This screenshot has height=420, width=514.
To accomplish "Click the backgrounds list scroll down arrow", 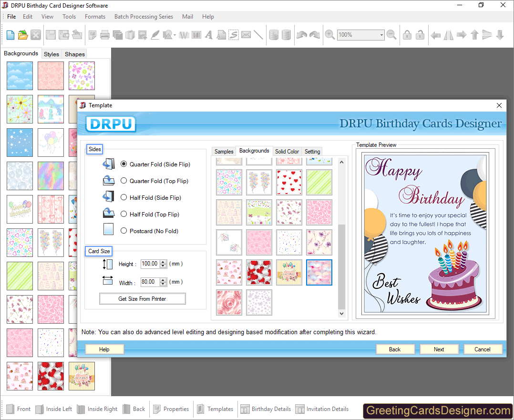I will tap(341, 313).
